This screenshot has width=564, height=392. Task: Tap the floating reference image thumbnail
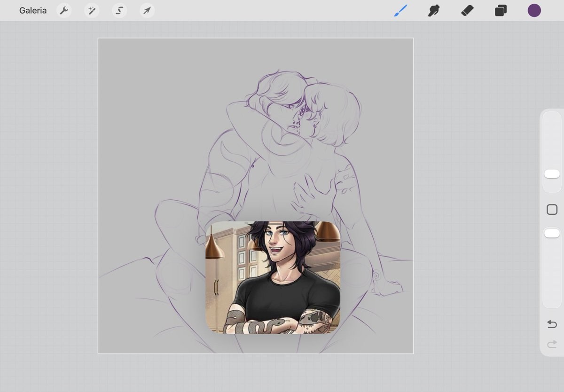[273, 278]
